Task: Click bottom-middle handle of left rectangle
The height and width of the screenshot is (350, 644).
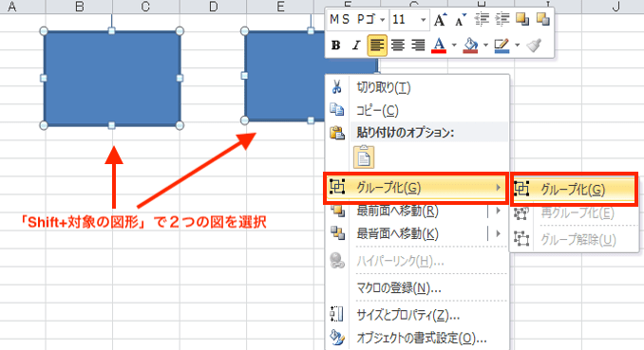Action: tap(112, 125)
